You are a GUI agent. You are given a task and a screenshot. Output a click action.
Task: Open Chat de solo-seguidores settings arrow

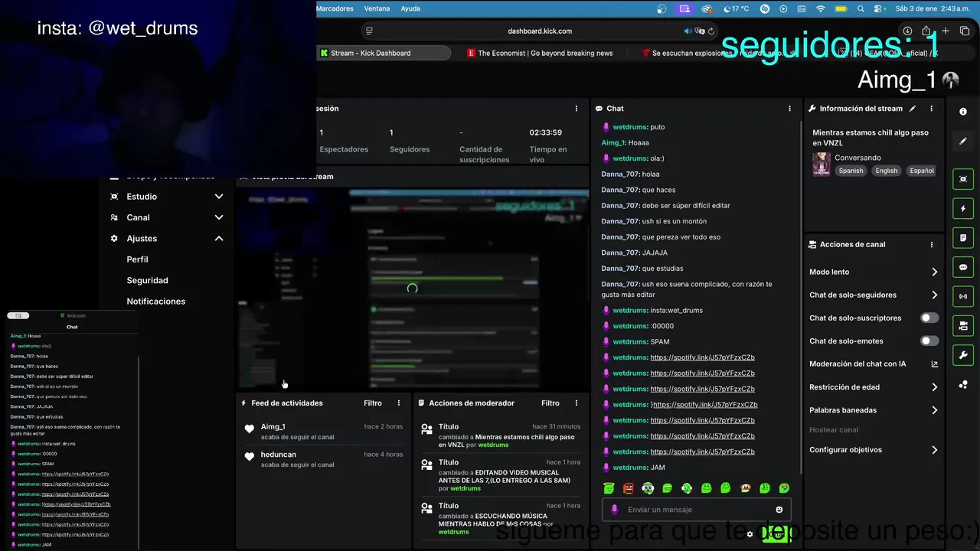click(x=934, y=295)
